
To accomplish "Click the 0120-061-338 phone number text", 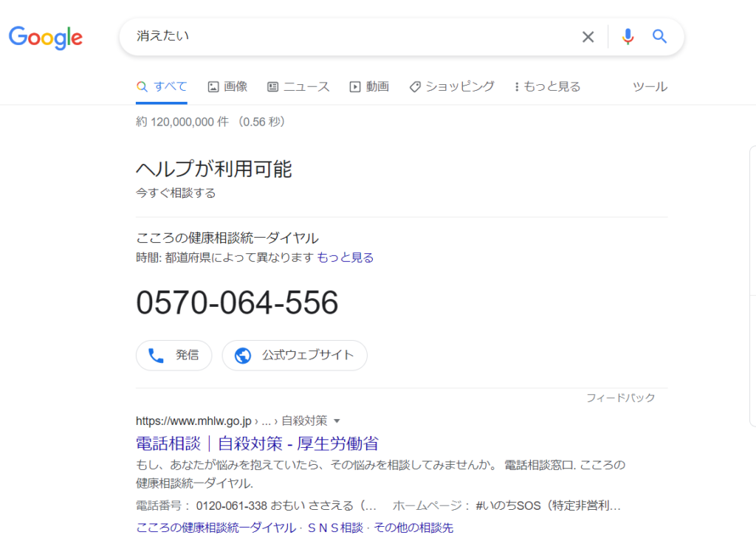I will coord(231,505).
